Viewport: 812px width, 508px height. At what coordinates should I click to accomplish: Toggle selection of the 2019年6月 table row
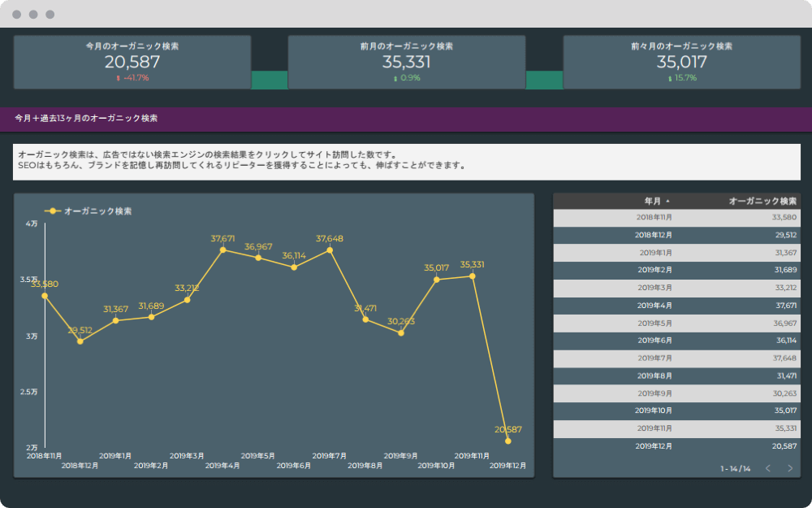click(676, 340)
